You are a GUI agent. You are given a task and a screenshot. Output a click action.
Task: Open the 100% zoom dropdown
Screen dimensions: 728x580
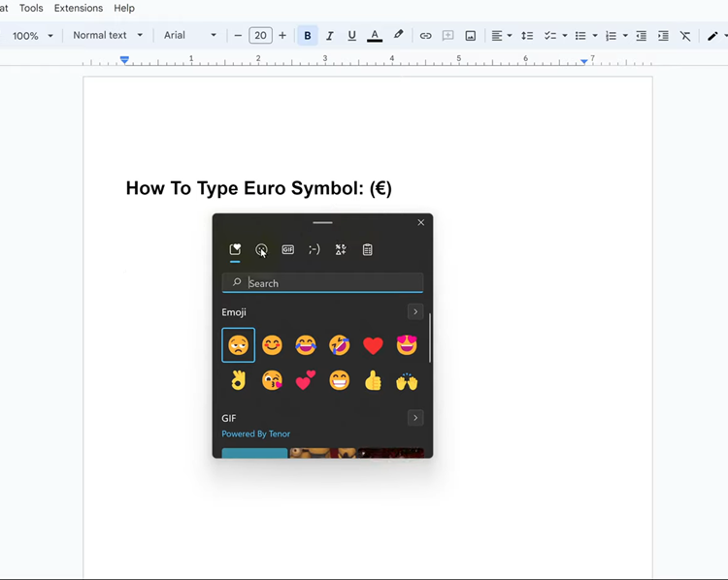click(32, 36)
